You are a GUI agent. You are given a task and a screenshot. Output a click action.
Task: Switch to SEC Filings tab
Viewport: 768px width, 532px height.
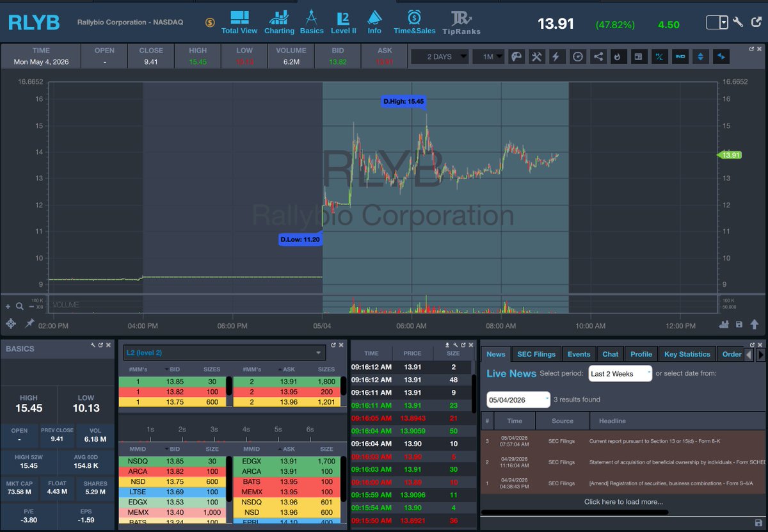[x=536, y=354]
